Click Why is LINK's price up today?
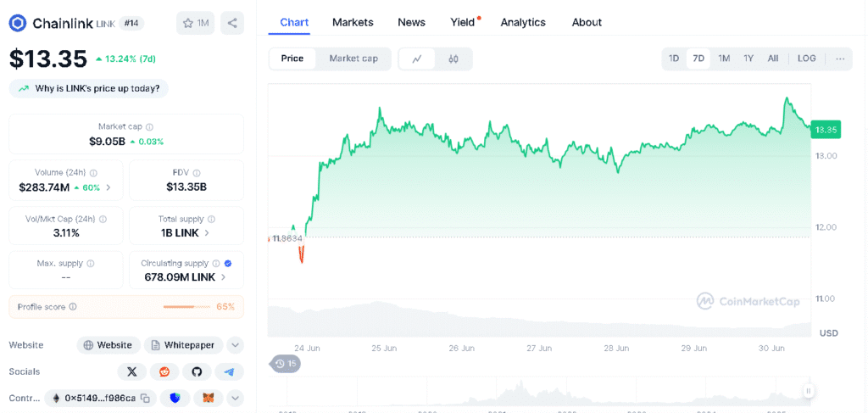The width and height of the screenshot is (868, 413). click(x=88, y=88)
